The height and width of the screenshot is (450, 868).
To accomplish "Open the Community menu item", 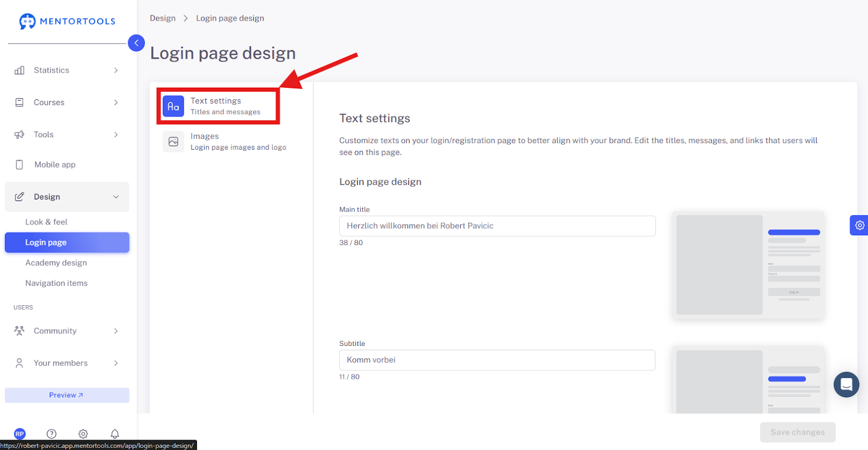I will pyautogui.click(x=67, y=331).
